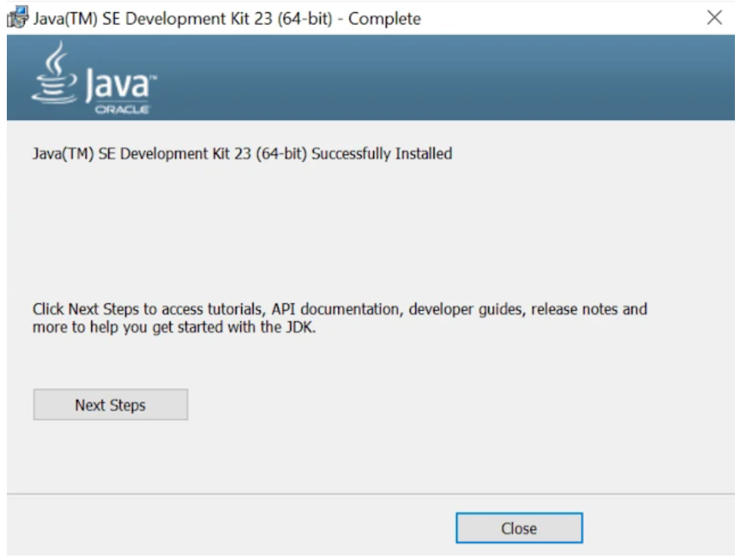Click the JDK text ending the description
Image resolution: width=741 pixels, height=560 pixels.
tap(300, 327)
